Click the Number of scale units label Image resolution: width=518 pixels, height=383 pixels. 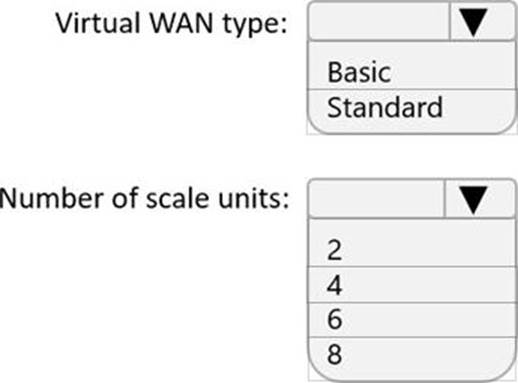click(144, 199)
